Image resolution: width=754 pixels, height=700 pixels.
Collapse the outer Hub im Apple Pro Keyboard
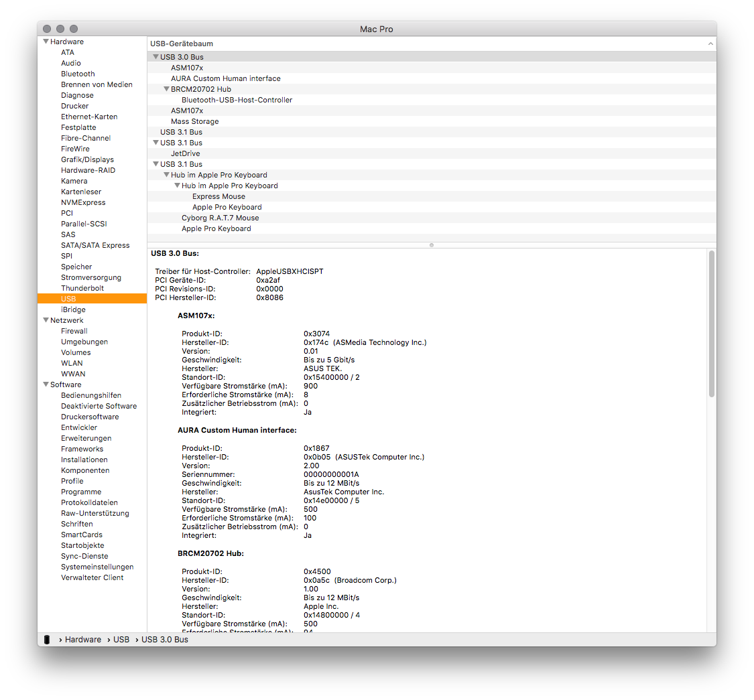(166, 175)
